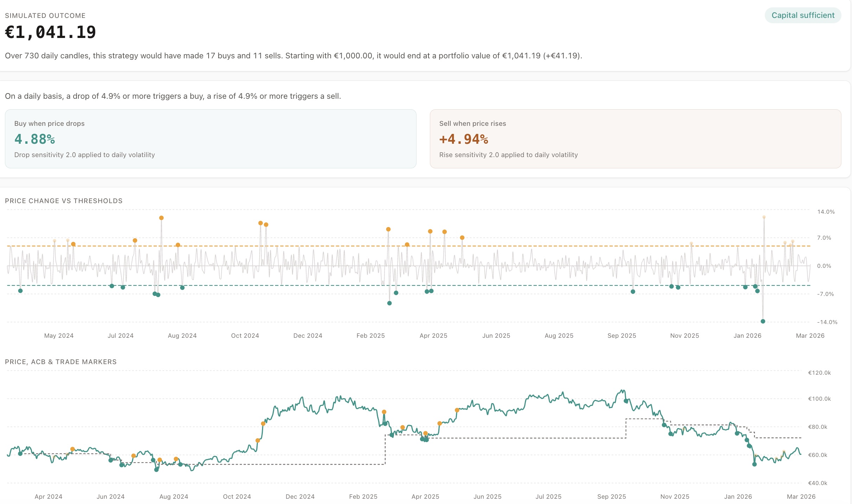The width and height of the screenshot is (852, 504).
Task: Click the Capital sufficient status badge
Action: coord(802,15)
